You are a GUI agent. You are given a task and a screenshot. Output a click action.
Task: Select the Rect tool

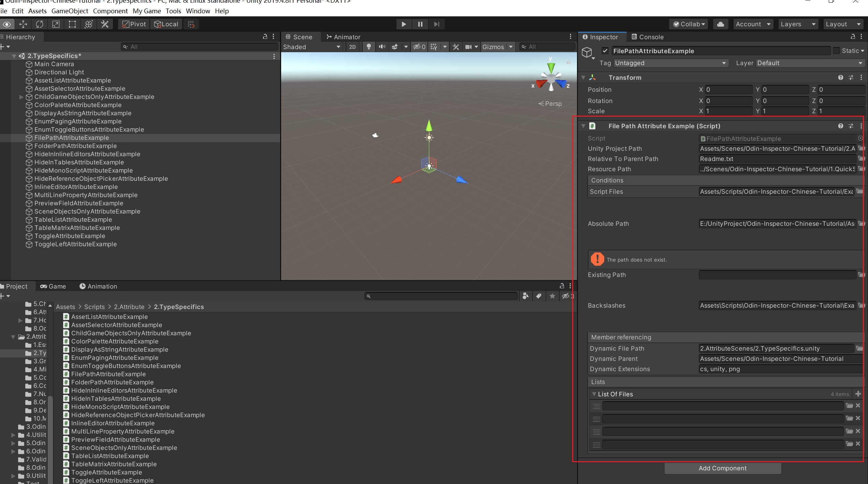coord(72,24)
